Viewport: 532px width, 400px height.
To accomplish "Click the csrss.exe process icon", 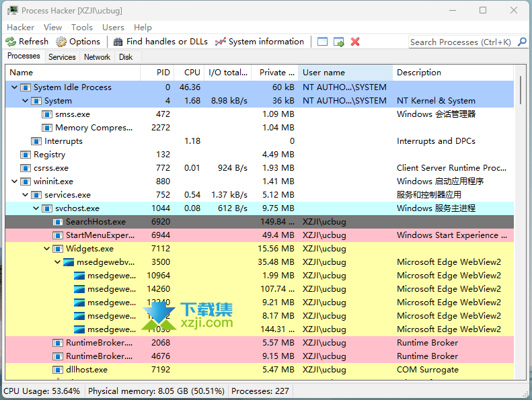I will click(x=26, y=168).
